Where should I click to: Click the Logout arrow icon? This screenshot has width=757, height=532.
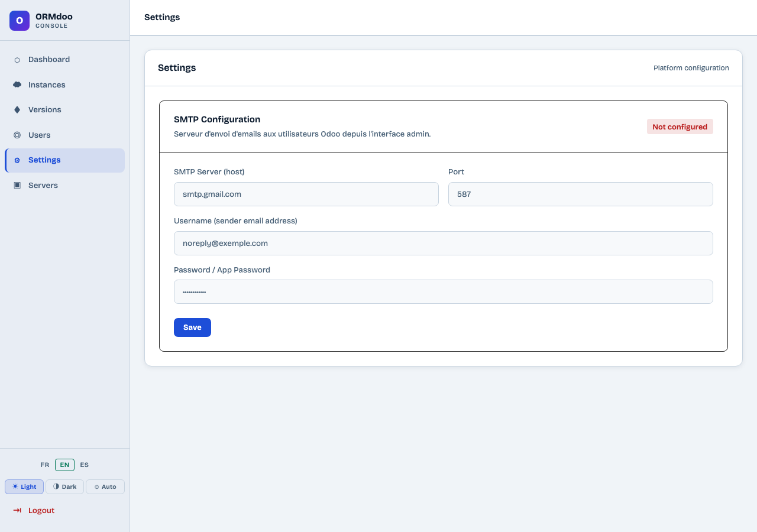[x=17, y=510]
